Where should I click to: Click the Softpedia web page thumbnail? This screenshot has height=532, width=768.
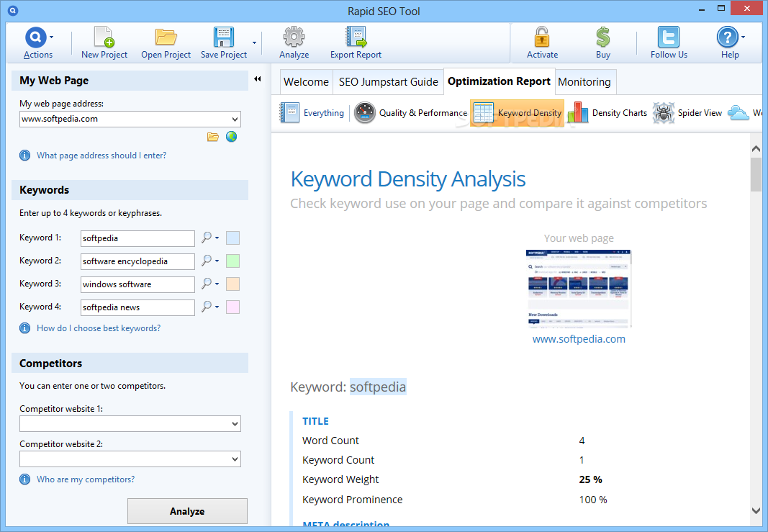point(579,288)
